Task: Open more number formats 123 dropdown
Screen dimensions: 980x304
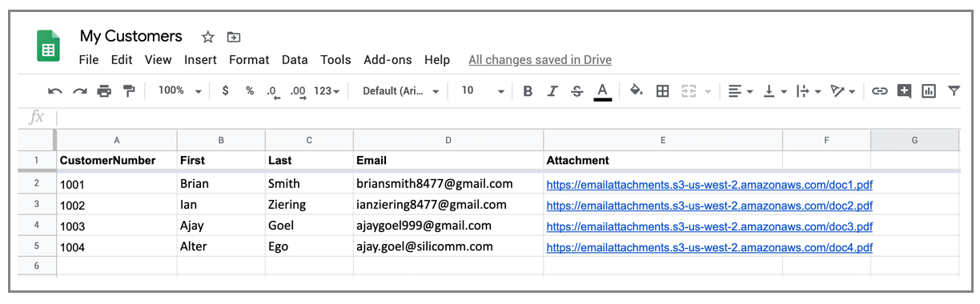Action: coord(327,91)
